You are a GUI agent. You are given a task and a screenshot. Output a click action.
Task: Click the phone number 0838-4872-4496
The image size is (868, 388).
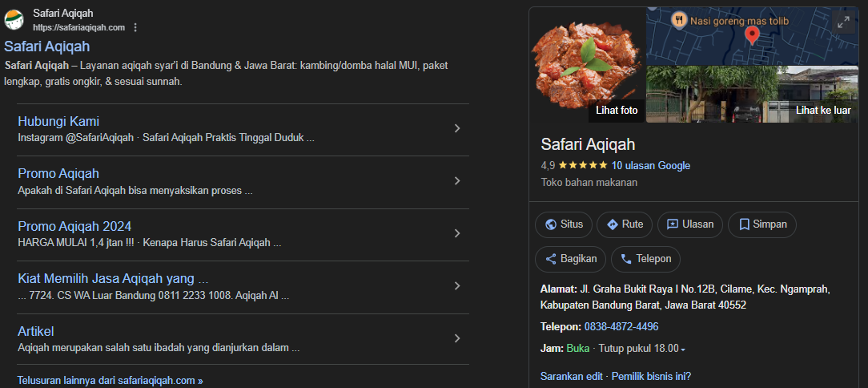click(x=621, y=327)
